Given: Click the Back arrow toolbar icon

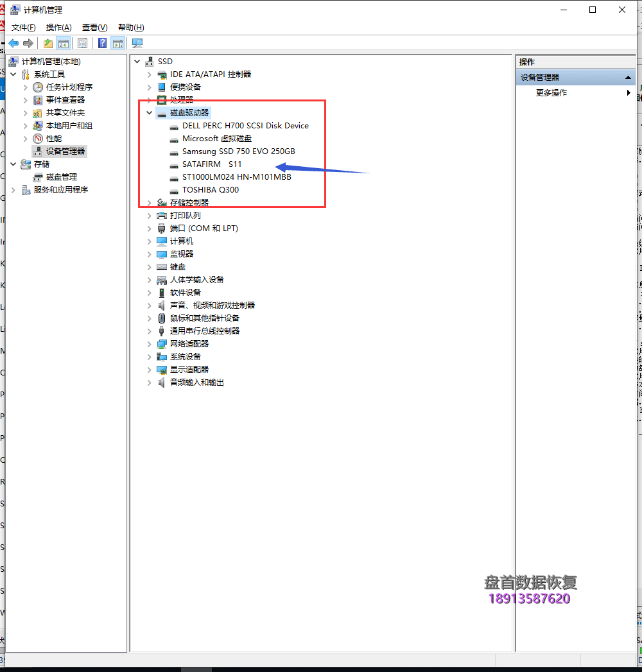Looking at the screenshot, I should (13, 43).
